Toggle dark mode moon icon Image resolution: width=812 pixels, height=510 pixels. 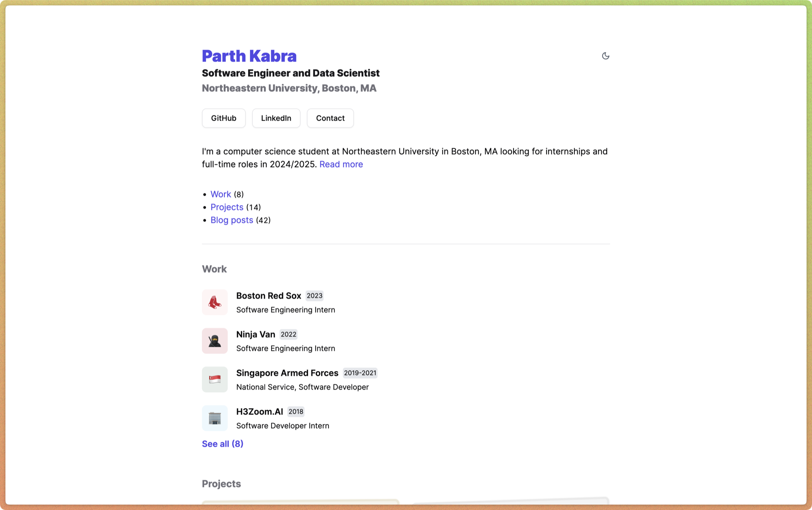(605, 56)
